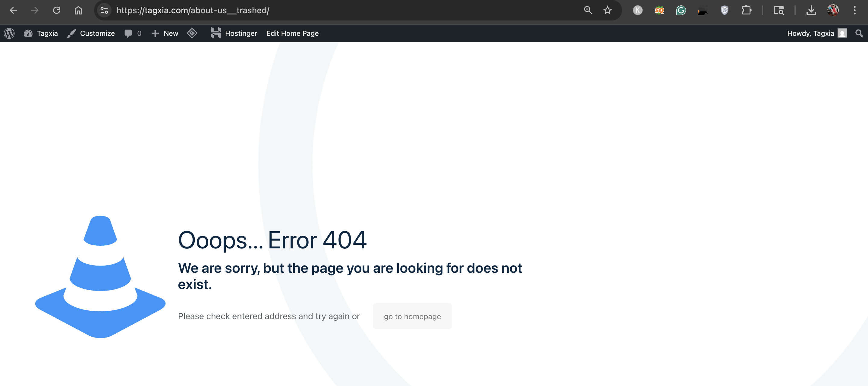
Task: Click the WordPress logo icon
Action: click(9, 33)
